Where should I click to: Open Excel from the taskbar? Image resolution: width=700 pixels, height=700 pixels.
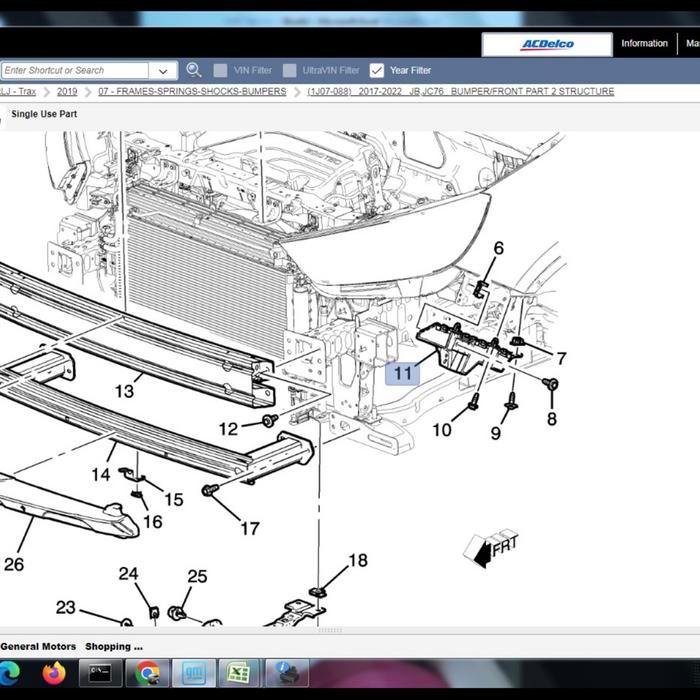(x=239, y=673)
